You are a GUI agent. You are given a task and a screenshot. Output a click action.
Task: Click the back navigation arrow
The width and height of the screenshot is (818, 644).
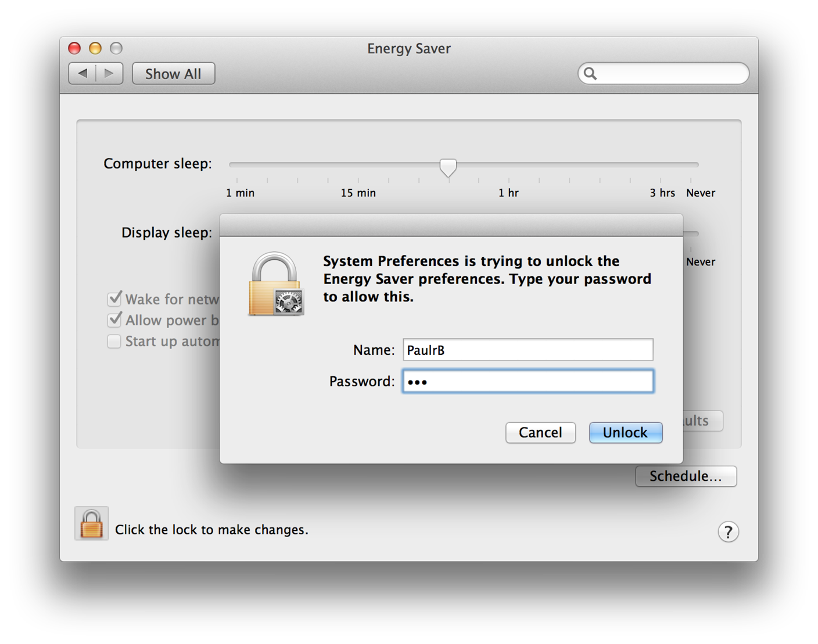(x=82, y=73)
